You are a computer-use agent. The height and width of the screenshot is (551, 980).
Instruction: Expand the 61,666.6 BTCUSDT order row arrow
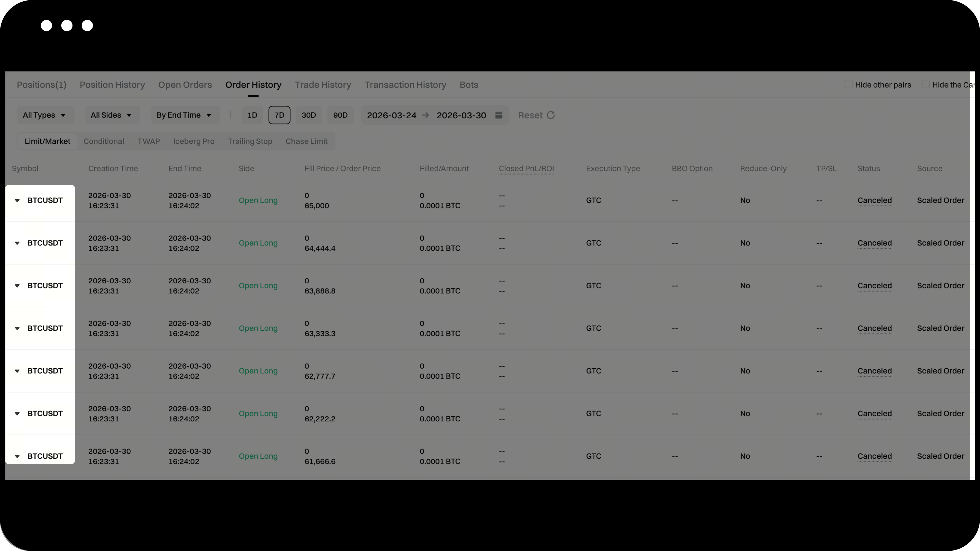point(17,456)
